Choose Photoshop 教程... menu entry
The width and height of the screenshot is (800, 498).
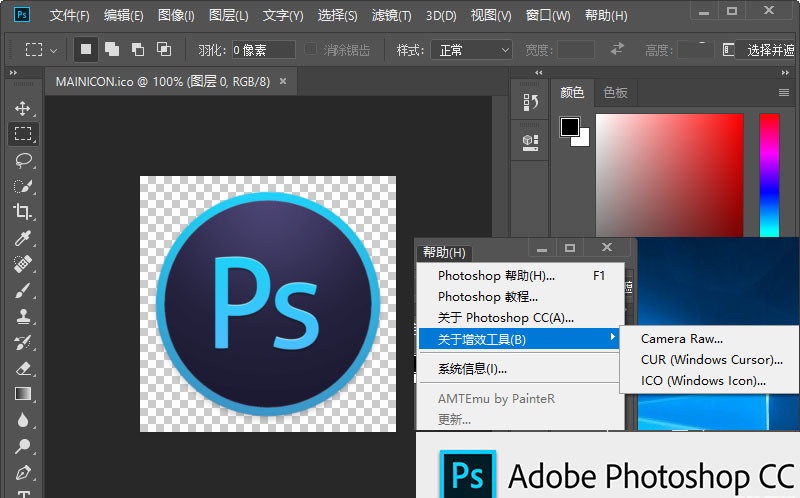coord(520,296)
